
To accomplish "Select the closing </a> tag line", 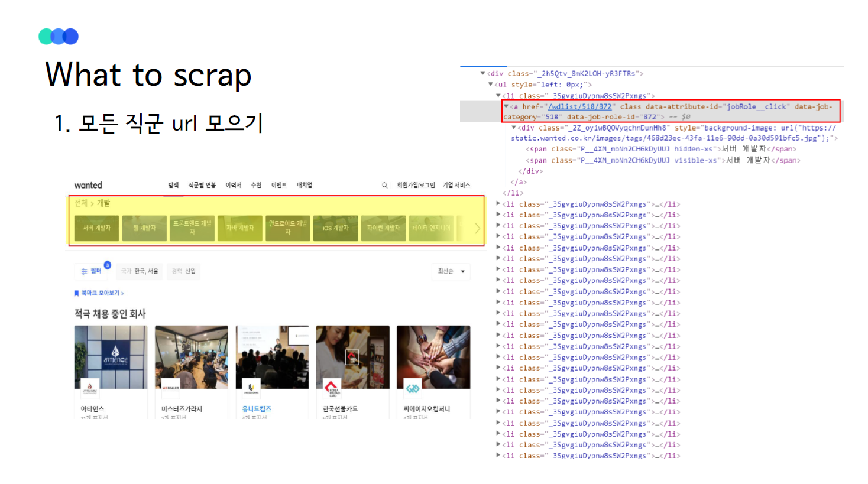I will (518, 182).
